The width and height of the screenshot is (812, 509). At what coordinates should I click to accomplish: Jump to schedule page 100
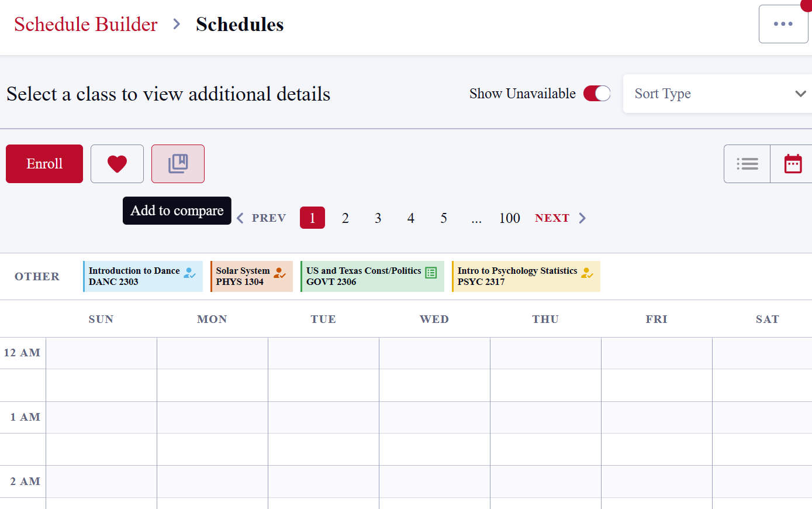tap(509, 218)
